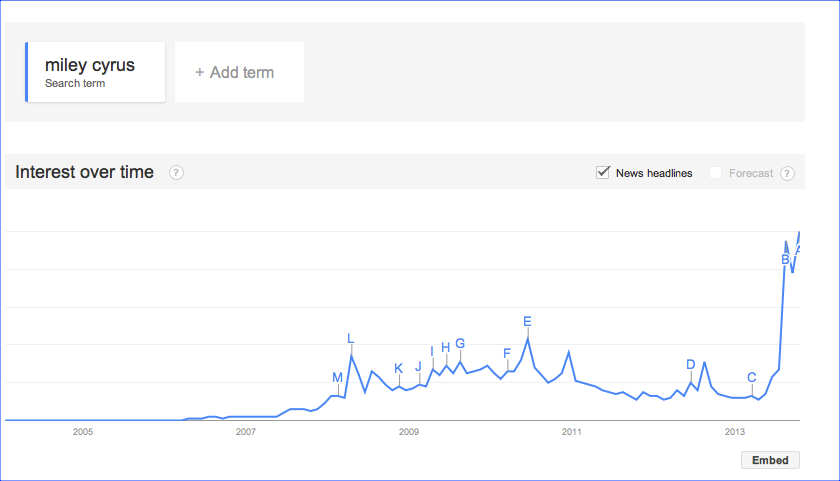Click news headline marker G

click(460, 344)
